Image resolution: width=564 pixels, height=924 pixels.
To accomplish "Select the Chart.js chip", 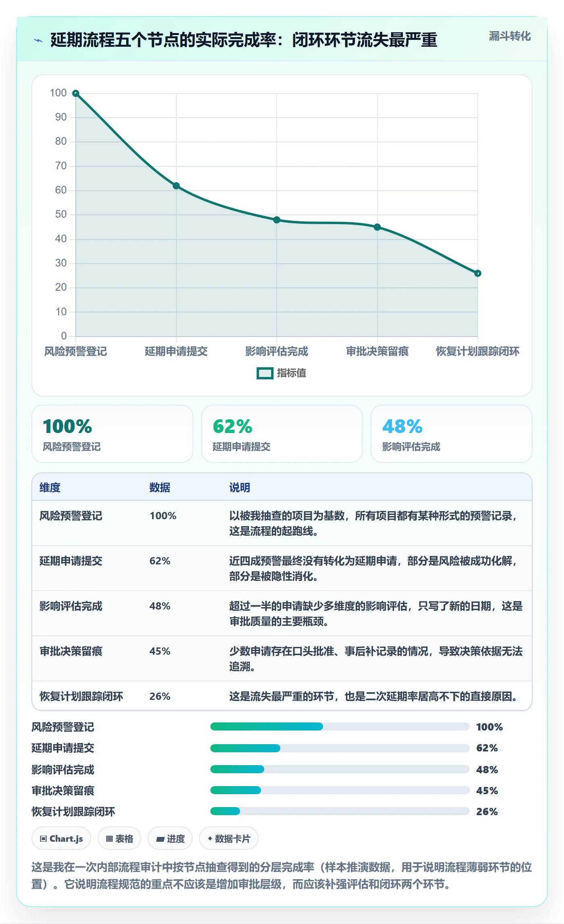I will pos(61,839).
